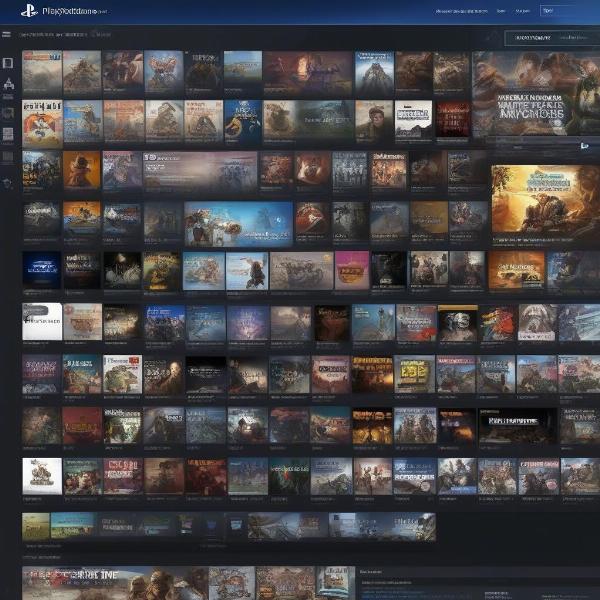Open the white tile with a speech bubble
The width and height of the screenshot is (600, 600).
(42, 321)
